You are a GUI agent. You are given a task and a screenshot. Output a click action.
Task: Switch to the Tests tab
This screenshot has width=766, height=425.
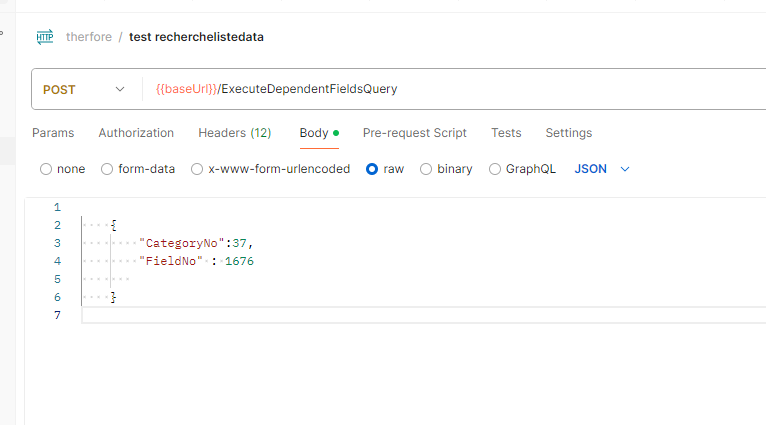tap(506, 133)
